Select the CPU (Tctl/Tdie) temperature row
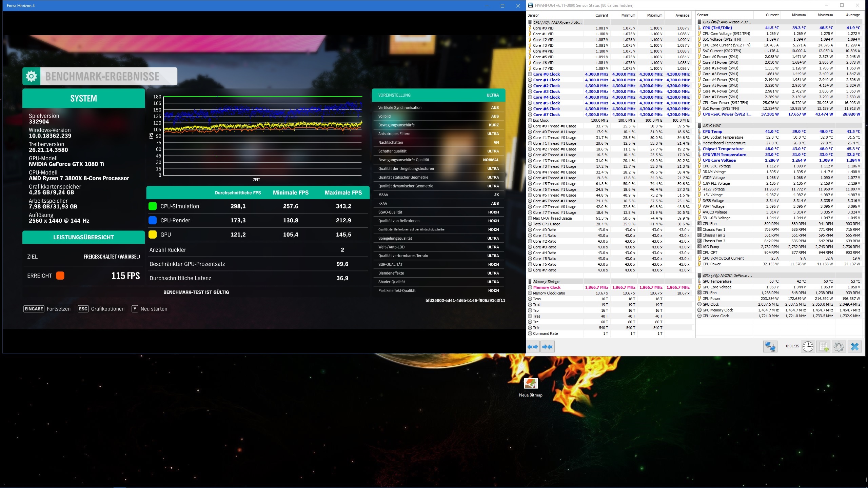Image resolution: width=868 pixels, height=488 pixels. tap(717, 28)
